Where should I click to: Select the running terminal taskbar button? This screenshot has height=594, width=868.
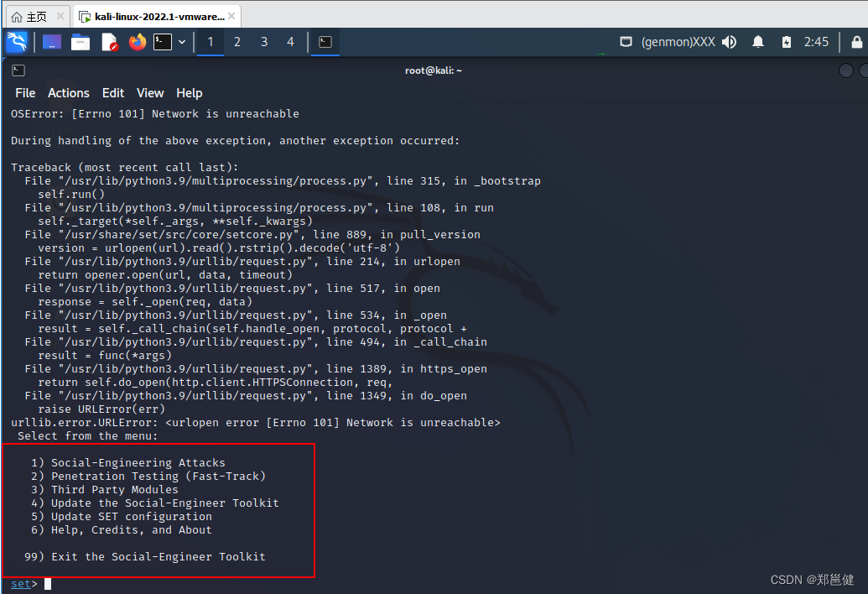coord(325,42)
